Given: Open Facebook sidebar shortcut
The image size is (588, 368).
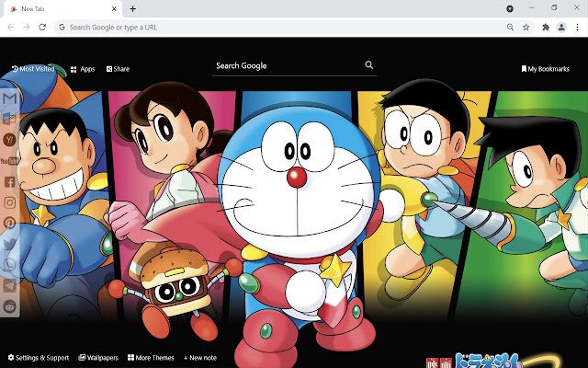Looking at the screenshot, I should click(9, 182).
